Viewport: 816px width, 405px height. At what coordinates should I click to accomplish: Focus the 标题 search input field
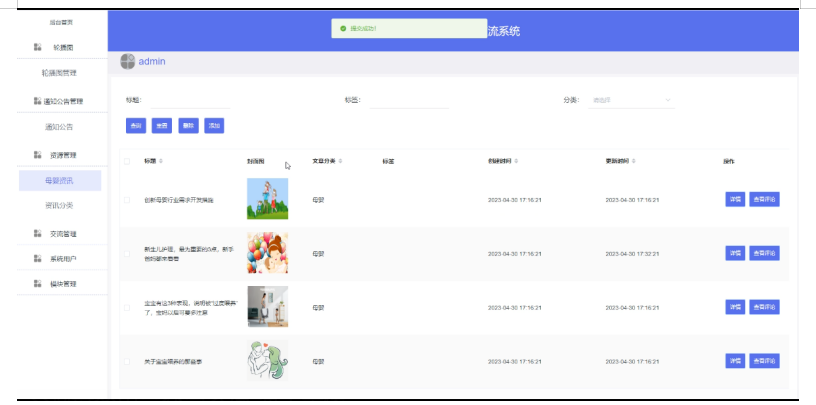(190, 100)
